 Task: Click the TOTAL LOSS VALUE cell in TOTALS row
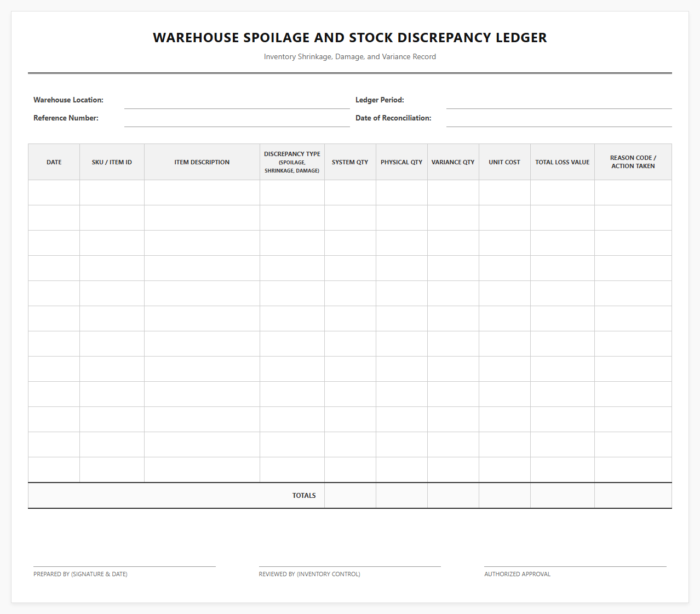(563, 496)
